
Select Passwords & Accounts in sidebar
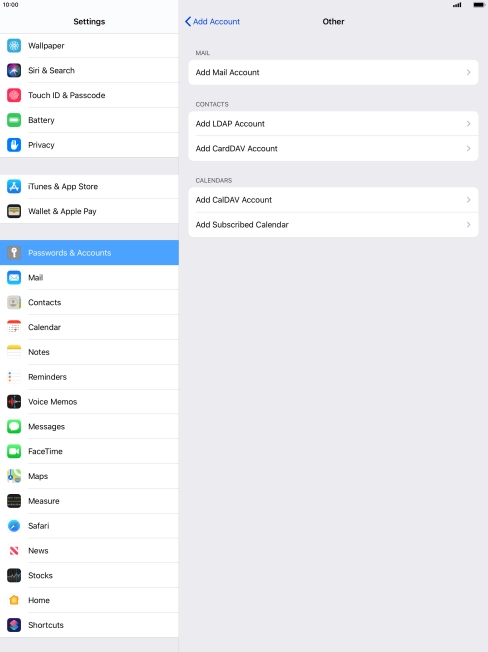[89, 252]
